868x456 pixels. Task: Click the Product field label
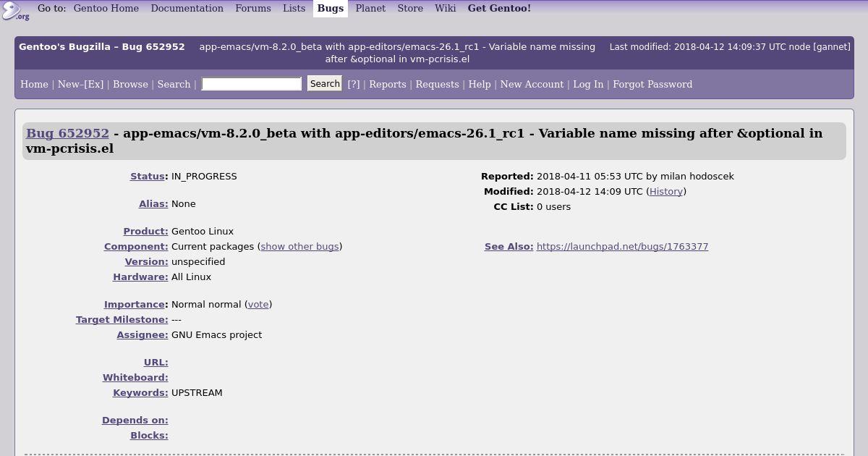click(x=145, y=231)
